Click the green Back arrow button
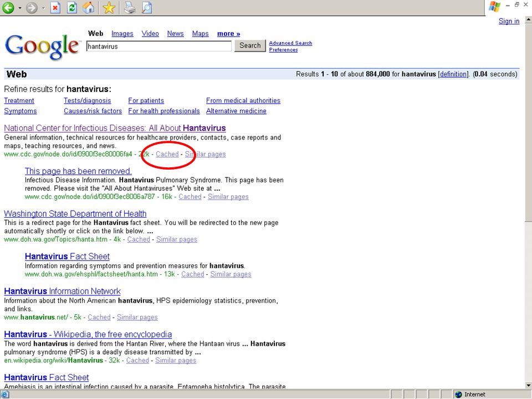The image size is (532, 399). pos(8,7)
